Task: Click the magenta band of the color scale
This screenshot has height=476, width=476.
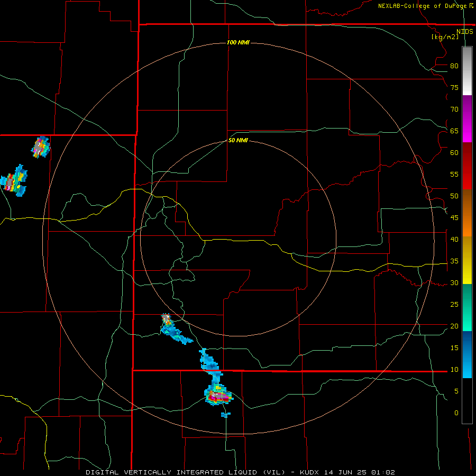Action: click(x=467, y=118)
